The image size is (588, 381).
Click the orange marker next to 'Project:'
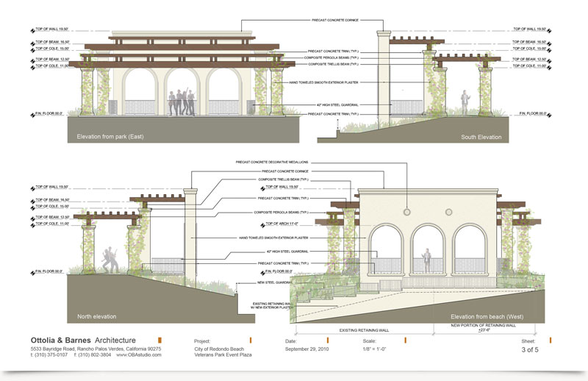[x=251, y=341]
